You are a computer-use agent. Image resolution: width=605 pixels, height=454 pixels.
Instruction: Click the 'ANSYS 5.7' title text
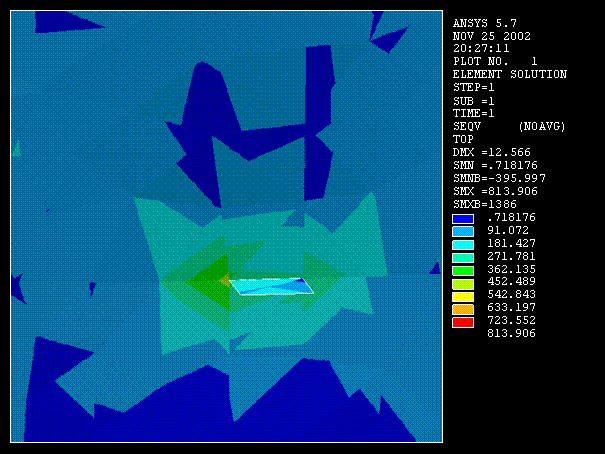click(x=485, y=24)
